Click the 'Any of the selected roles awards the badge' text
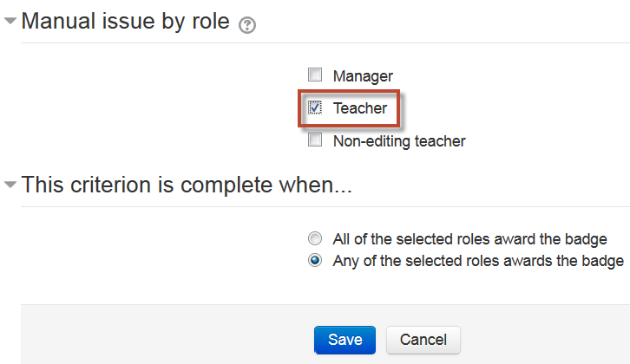The image size is (630, 364). click(x=478, y=261)
